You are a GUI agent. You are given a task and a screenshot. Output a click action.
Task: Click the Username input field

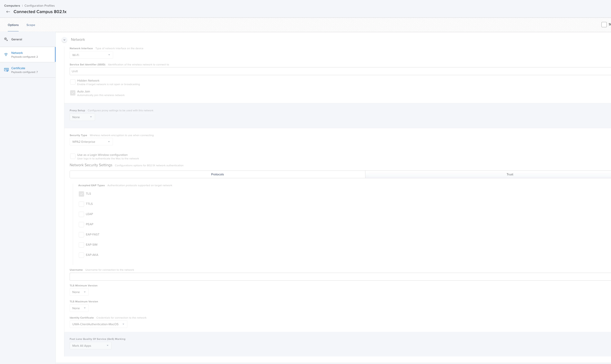[340, 277]
